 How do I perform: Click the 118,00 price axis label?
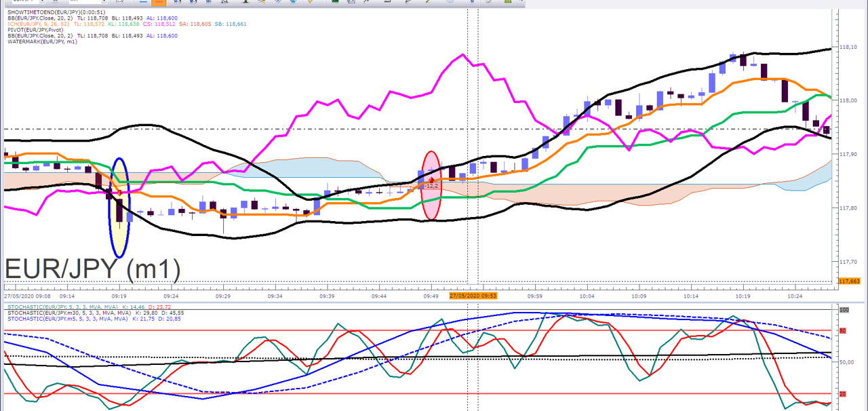pyautogui.click(x=848, y=100)
